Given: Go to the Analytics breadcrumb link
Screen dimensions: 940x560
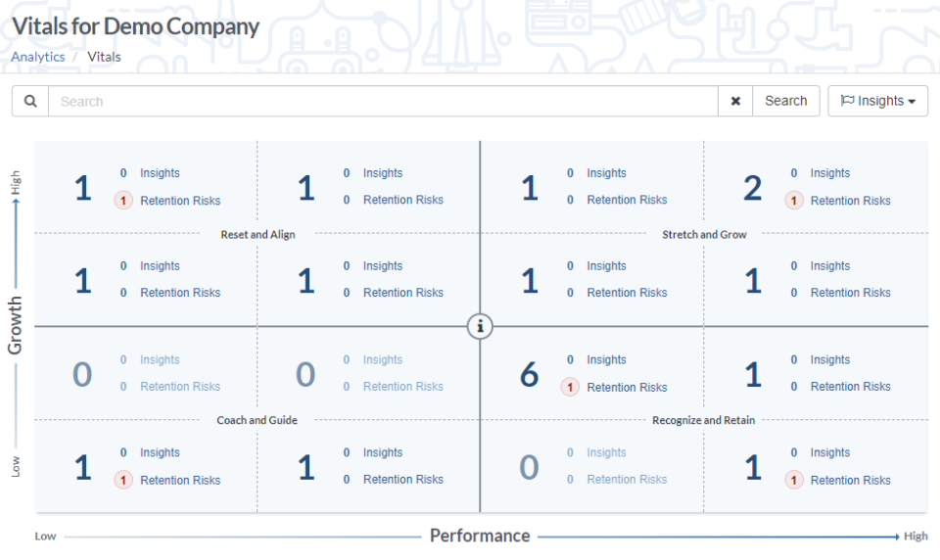Looking at the screenshot, I should 38,57.
